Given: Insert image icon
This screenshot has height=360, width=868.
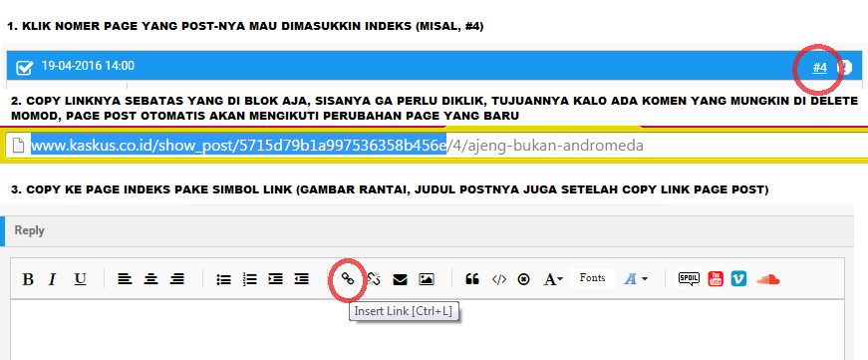Looking at the screenshot, I should point(426,279).
